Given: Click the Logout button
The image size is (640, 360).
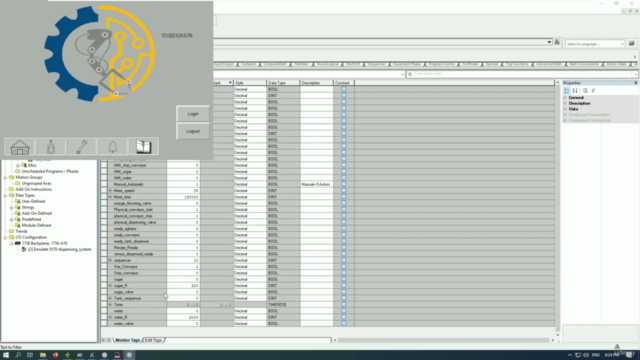Looking at the screenshot, I should pyautogui.click(x=193, y=131).
